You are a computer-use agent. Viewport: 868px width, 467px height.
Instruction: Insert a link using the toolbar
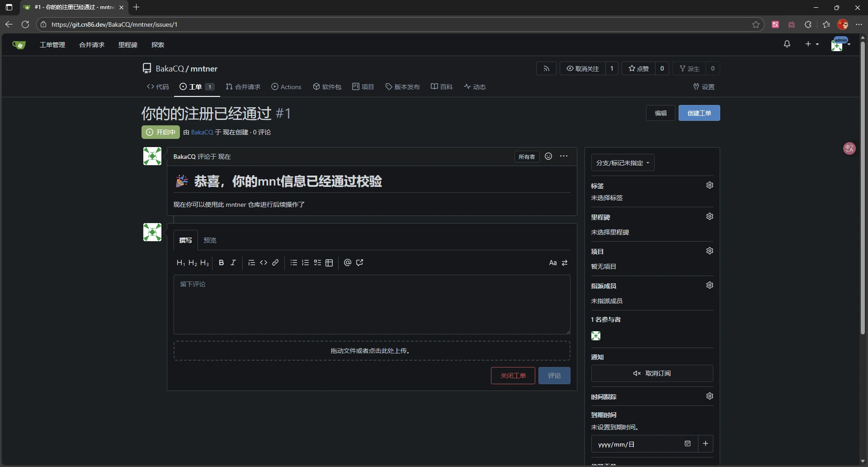[275, 263]
